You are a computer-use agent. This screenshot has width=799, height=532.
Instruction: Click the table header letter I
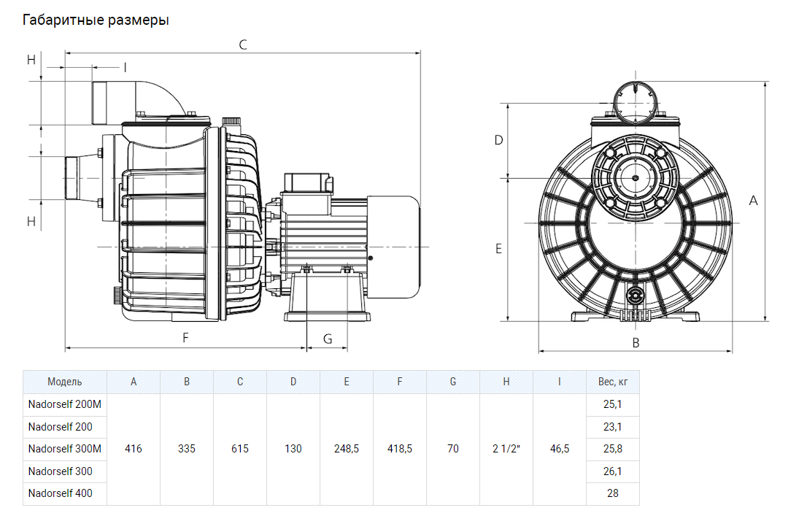[560, 382]
